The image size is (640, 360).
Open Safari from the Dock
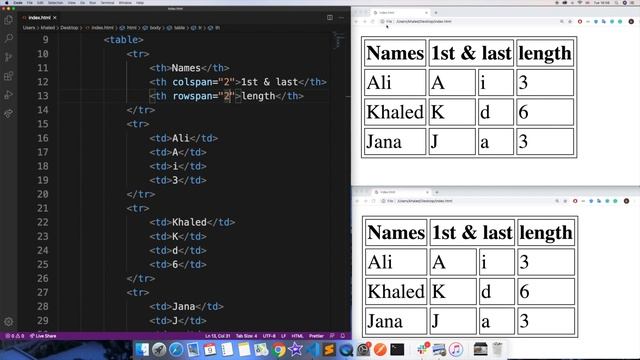point(176,350)
